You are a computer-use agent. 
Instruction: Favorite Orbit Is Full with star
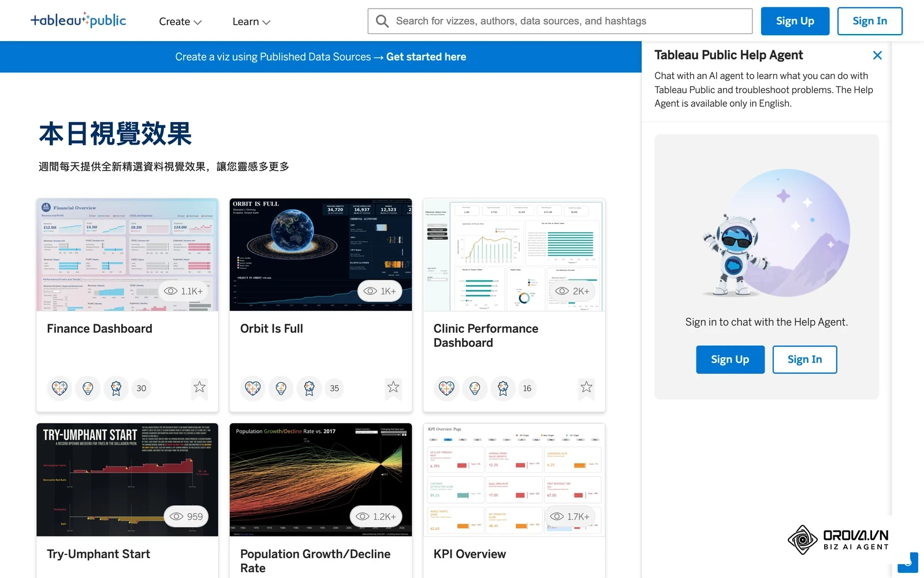pyautogui.click(x=393, y=387)
